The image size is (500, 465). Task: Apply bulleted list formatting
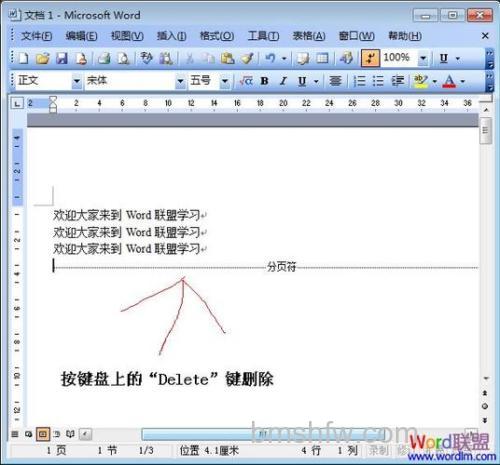(x=378, y=81)
